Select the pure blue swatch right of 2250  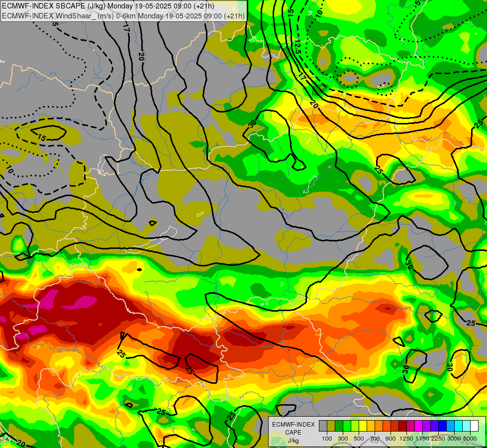click(443, 426)
